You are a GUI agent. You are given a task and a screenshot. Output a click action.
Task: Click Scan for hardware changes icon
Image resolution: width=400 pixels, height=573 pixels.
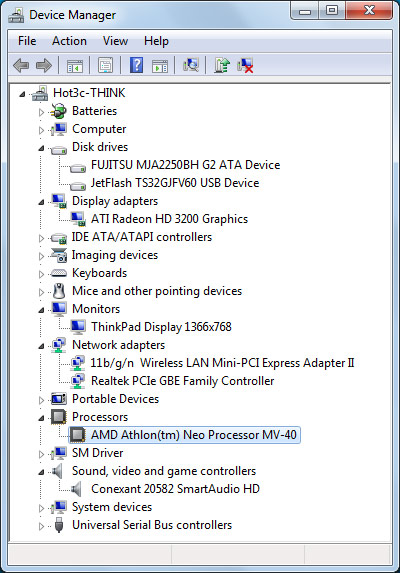(191, 65)
